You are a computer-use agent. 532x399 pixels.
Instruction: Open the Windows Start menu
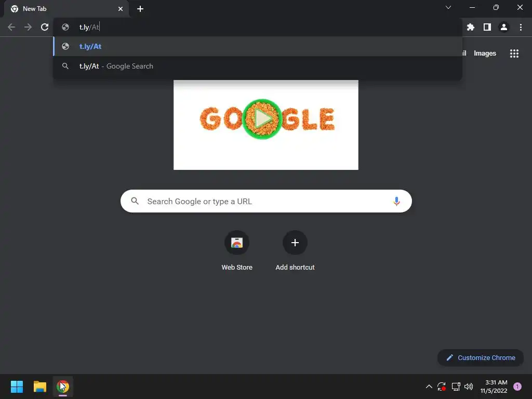17,387
